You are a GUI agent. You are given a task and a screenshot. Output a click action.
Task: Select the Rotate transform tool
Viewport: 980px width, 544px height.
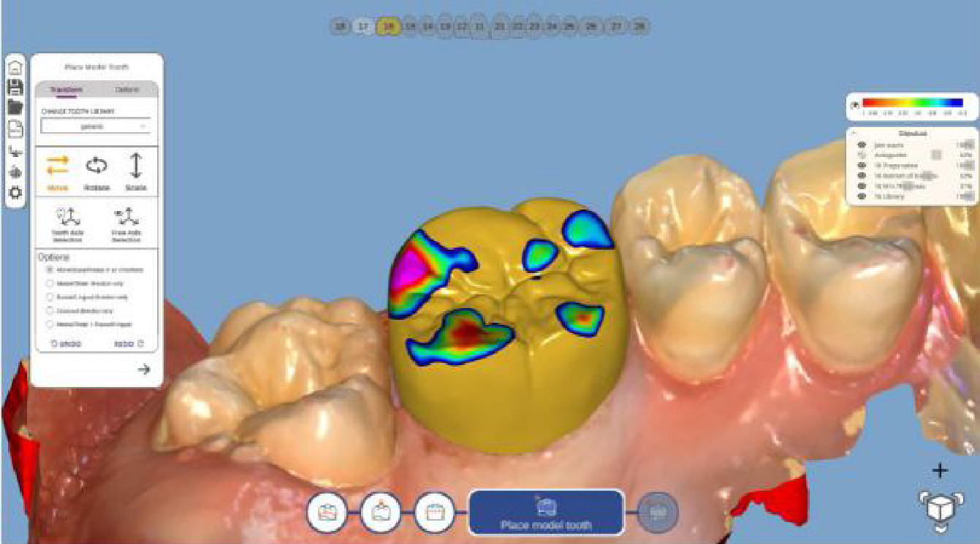[96, 172]
